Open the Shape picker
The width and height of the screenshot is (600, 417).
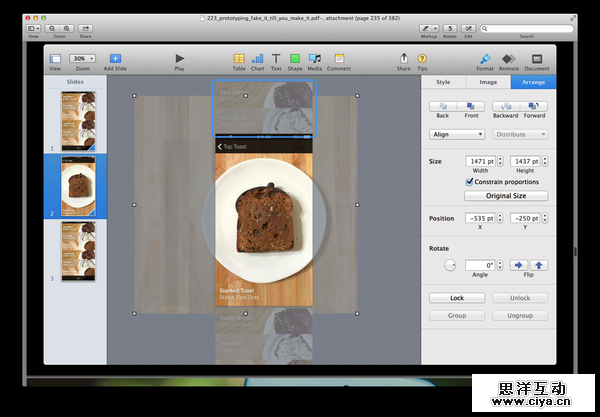click(x=296, y=59)
